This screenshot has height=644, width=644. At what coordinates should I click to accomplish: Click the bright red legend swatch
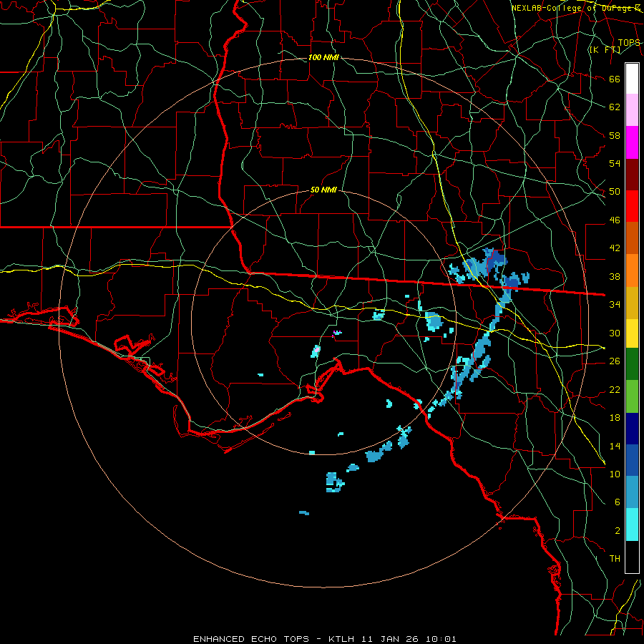(x=632, y=206)
